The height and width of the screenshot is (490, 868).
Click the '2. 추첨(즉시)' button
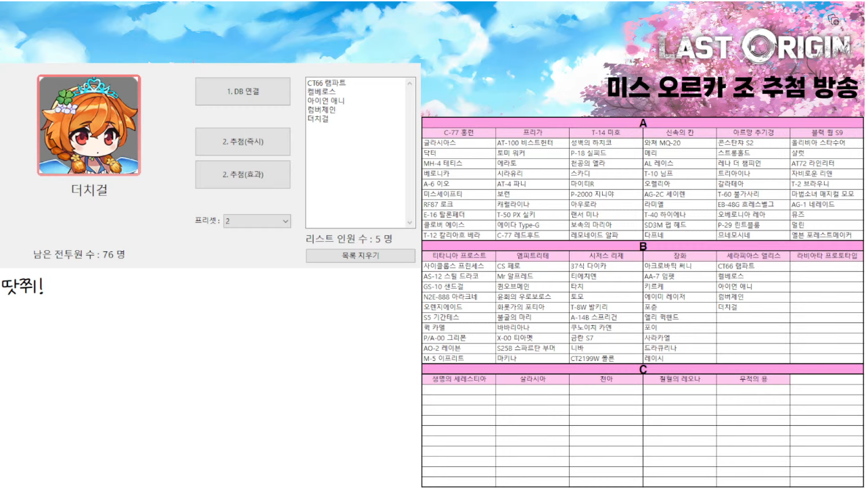click(x=243, y=141)
